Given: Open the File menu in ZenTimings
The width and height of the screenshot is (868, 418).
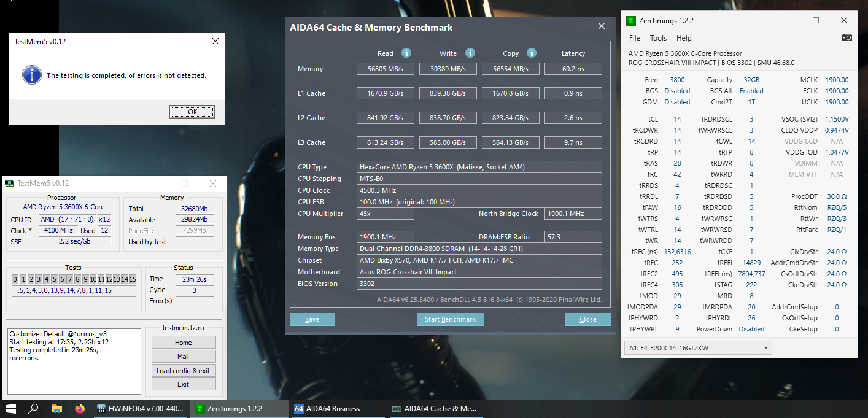Looking at the screenshot, I should click(x=635, y=38).
